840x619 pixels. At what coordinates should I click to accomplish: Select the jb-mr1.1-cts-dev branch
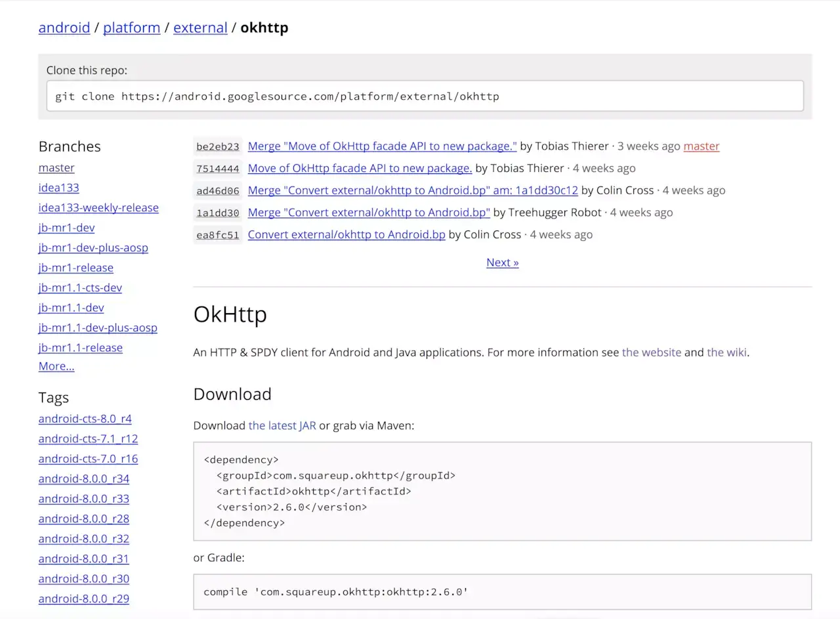coord(80,288)
